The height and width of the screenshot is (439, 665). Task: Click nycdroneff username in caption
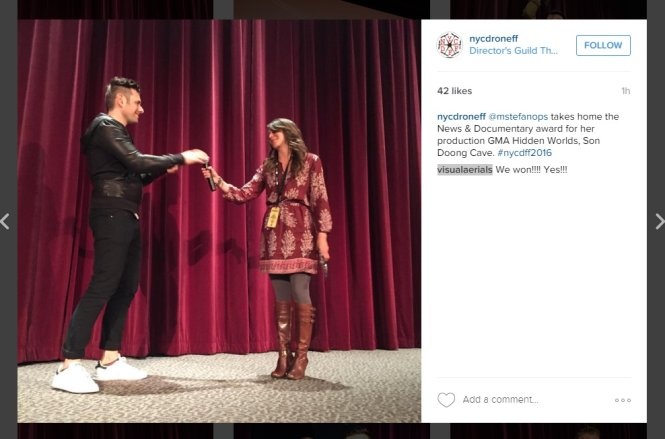click(461, 117)
